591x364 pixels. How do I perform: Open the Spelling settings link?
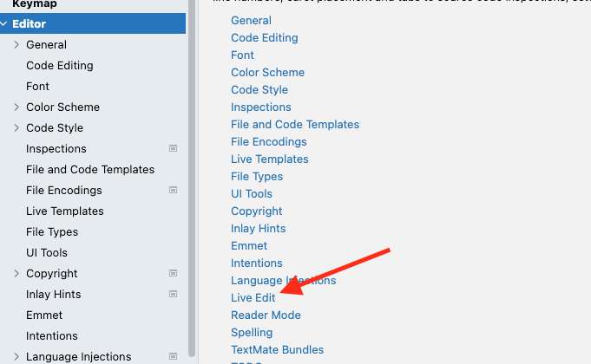(x=252, y=332)
